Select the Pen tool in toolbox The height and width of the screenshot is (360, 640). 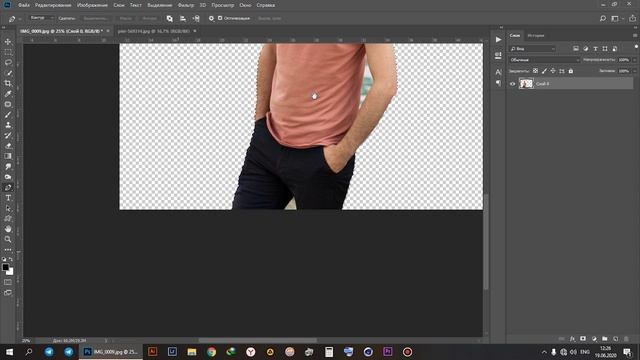tap(8, 187)
